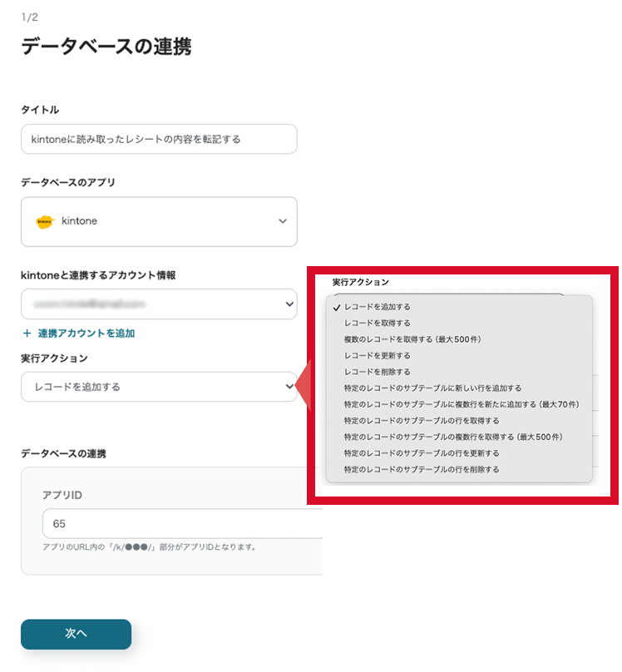
Task: Click the データベースの連携 page heading
Action: point(106,47)
